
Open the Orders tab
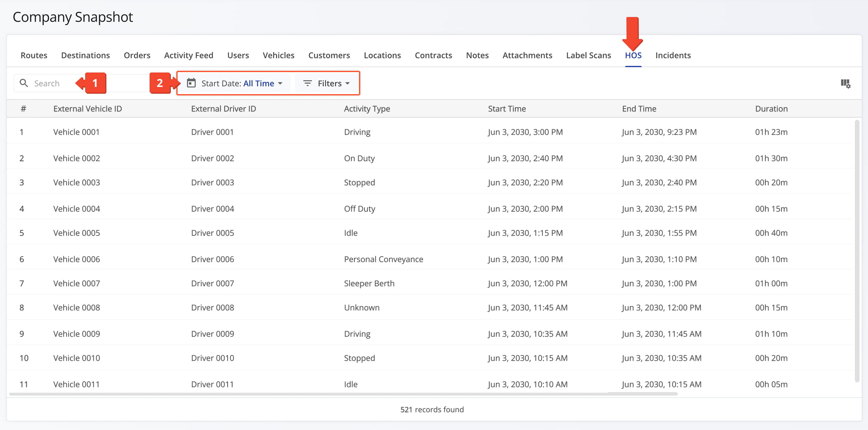click(137, 55)
